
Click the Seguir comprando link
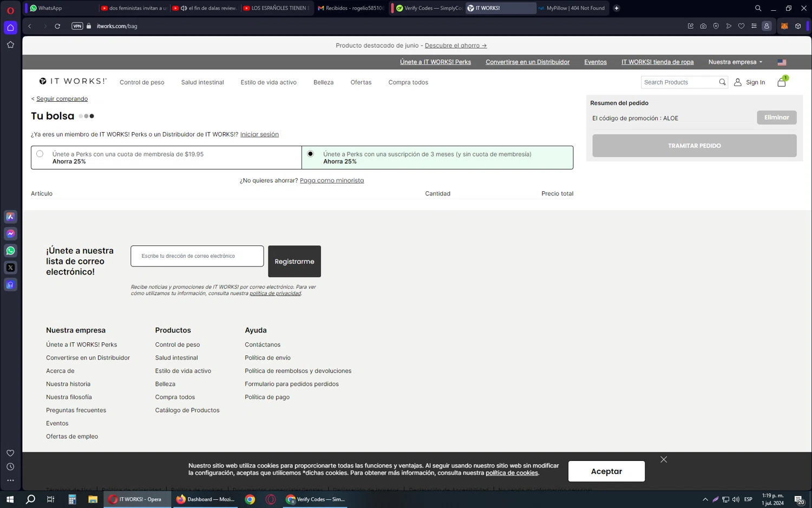62,99
